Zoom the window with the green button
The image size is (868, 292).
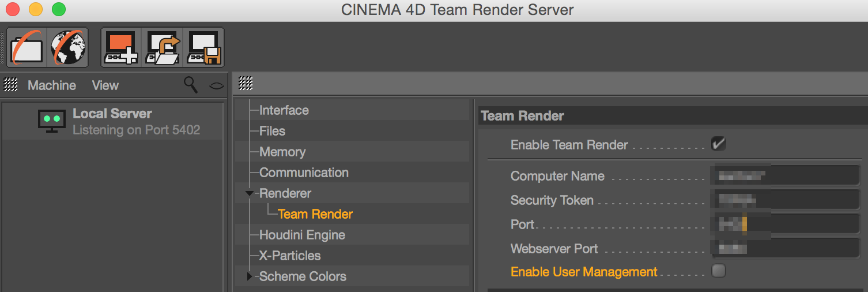pyautogui.click(x=59, y=10)
